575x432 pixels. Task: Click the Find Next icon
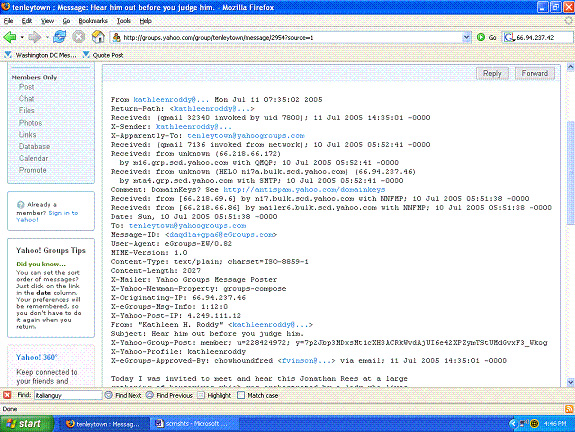109,395
